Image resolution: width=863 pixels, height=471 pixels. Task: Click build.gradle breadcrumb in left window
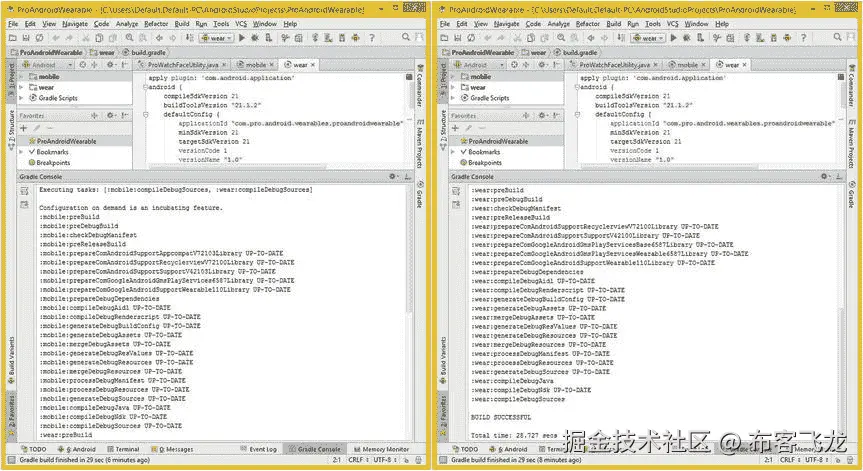click(144, 52)
